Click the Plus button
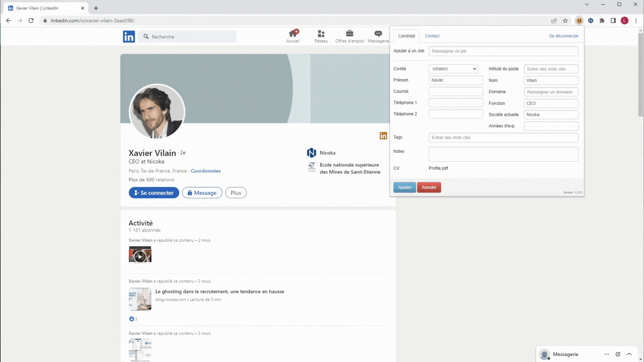The height and width of the screenshot is (362, 644). tap(236, 193)
